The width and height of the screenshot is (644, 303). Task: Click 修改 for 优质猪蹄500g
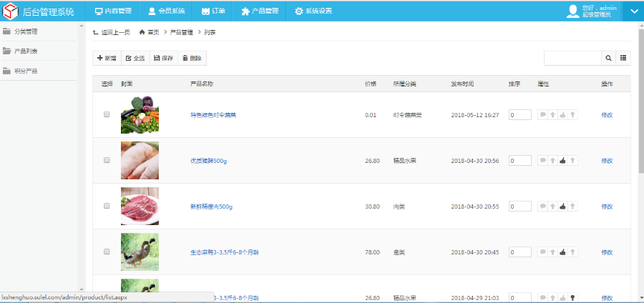[x=607, y=161]
